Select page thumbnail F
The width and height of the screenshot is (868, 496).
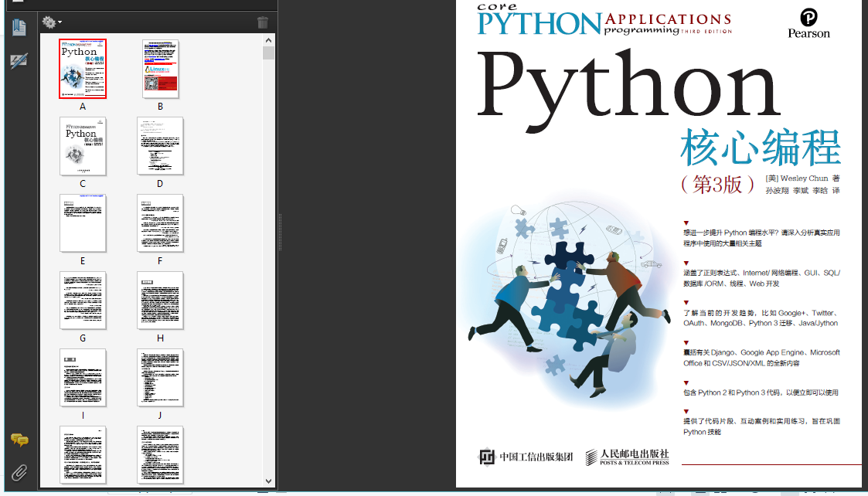[160, 223]
